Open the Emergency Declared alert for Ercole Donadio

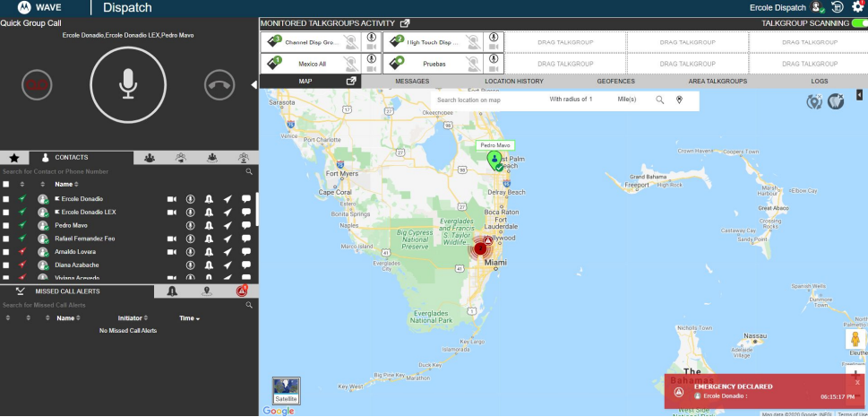tap(764, 391)
